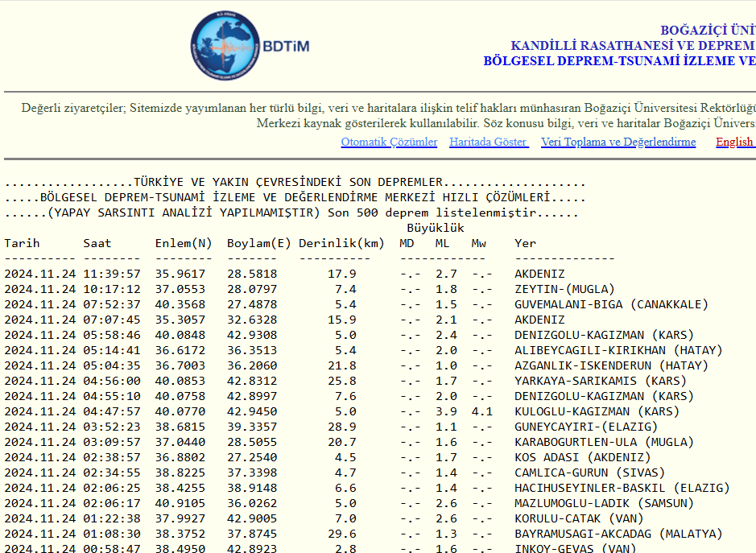Image resolution: width=756 pixels, height=553 pixels.
Task: Click the Mw value 4.1
Action: pos(481,411)
